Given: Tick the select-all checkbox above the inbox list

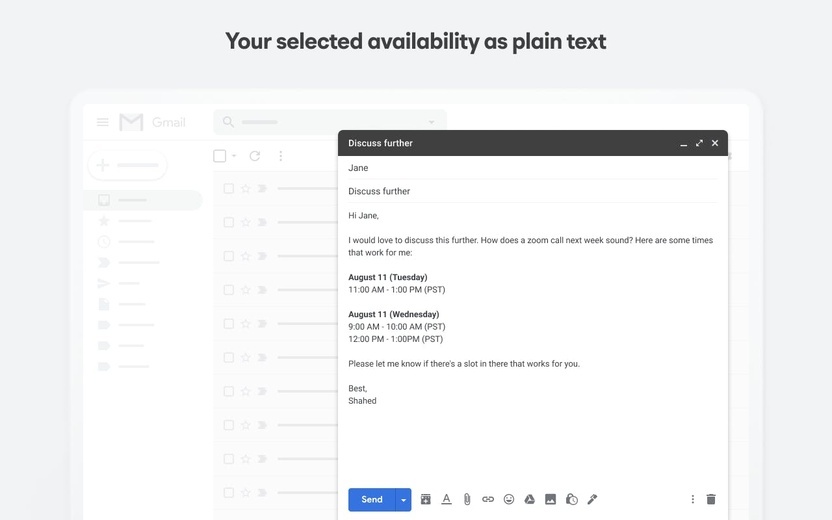Looking at the screenshot, I should point(220,156).
